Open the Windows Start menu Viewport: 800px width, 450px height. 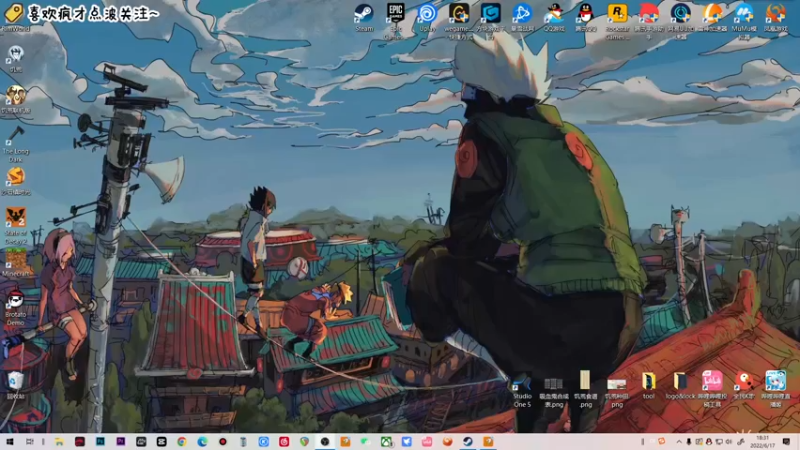10,442
